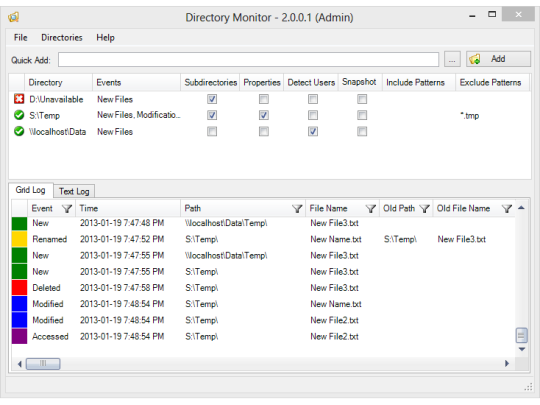Open the Event column filter
Screen dimensions: 540x405
coord(67,208)
